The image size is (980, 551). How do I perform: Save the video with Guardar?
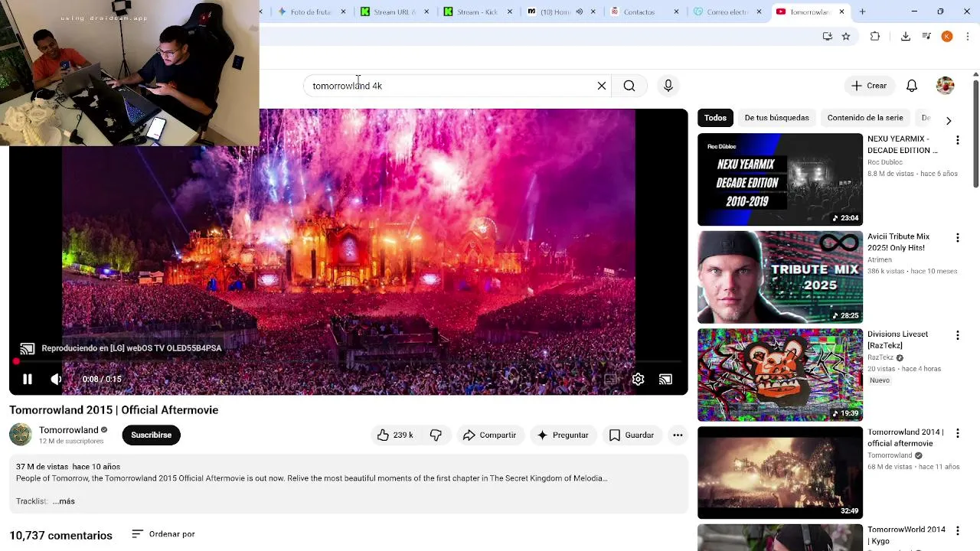(632, 435)
